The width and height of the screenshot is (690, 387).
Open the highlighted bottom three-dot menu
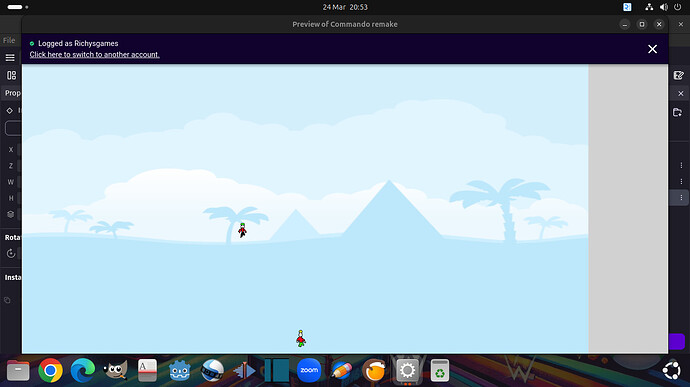pos(681,198)
